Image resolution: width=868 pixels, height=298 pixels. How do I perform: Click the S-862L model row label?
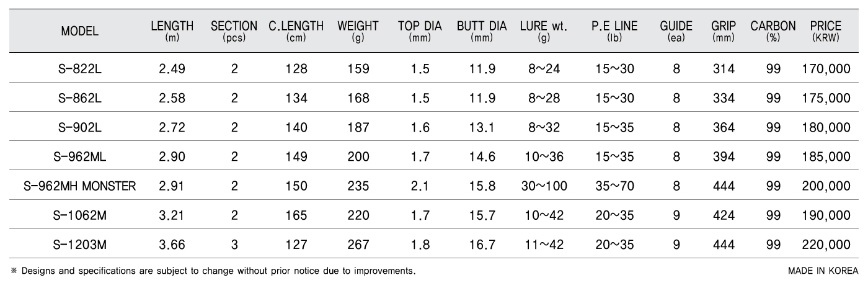79,98
